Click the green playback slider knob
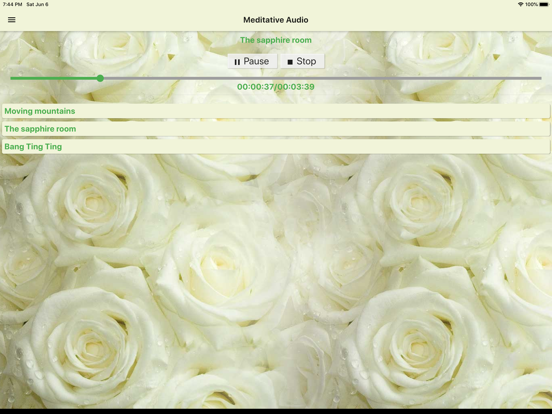This screenshot has width=552, height=414. [x=100, y=78]
